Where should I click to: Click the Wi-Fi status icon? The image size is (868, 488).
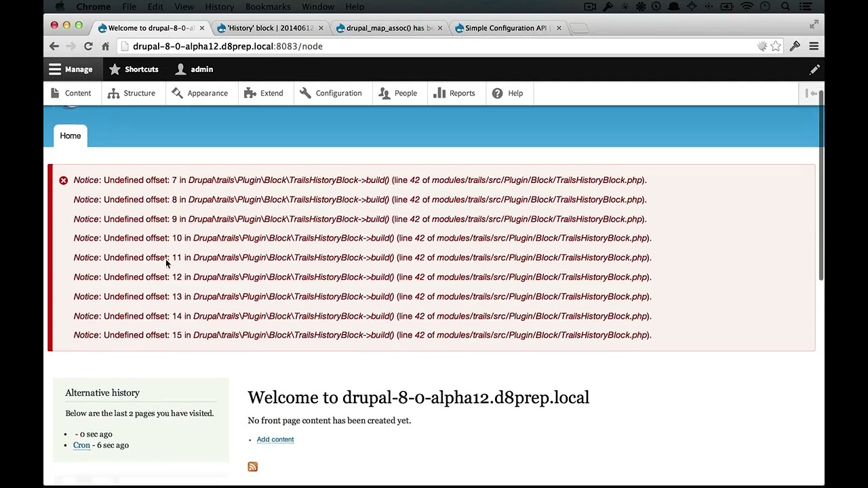747,7
